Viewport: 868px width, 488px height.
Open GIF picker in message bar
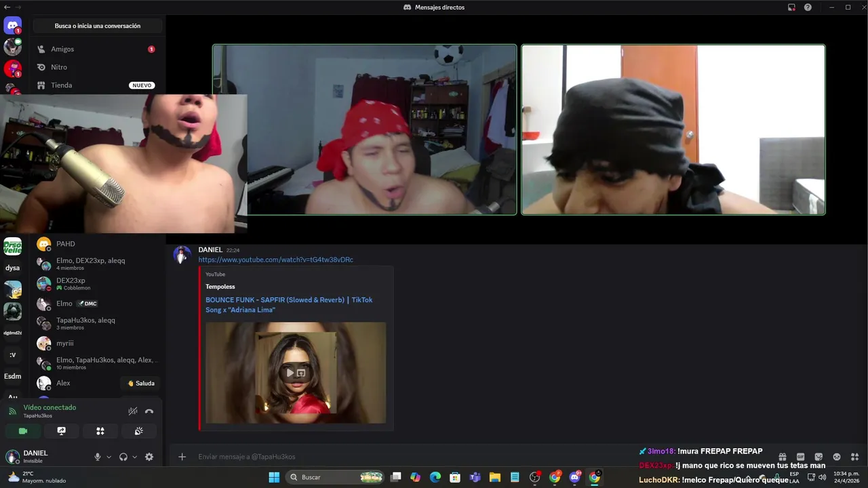(800, 457)
